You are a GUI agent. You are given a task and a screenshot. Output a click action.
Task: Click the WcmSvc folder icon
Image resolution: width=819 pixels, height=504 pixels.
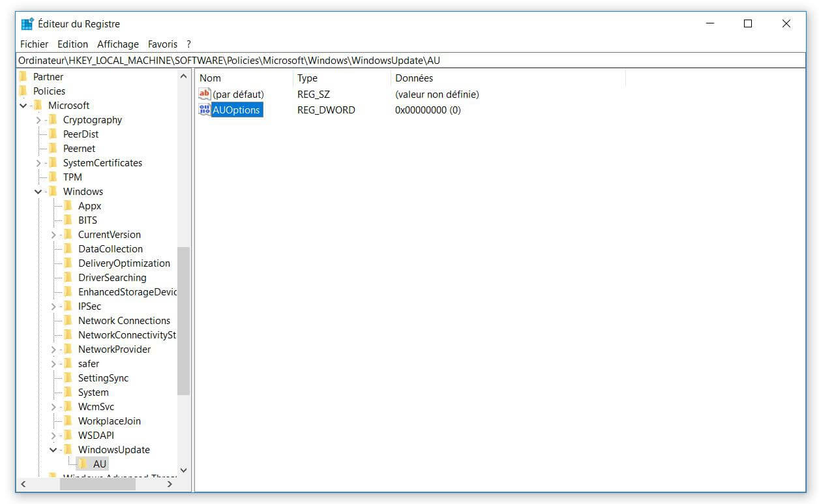pyautogui.click(x=68, y=406)
